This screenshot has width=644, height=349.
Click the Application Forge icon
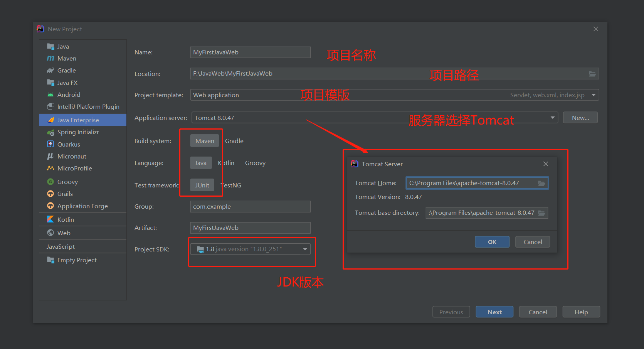[50, 206]
